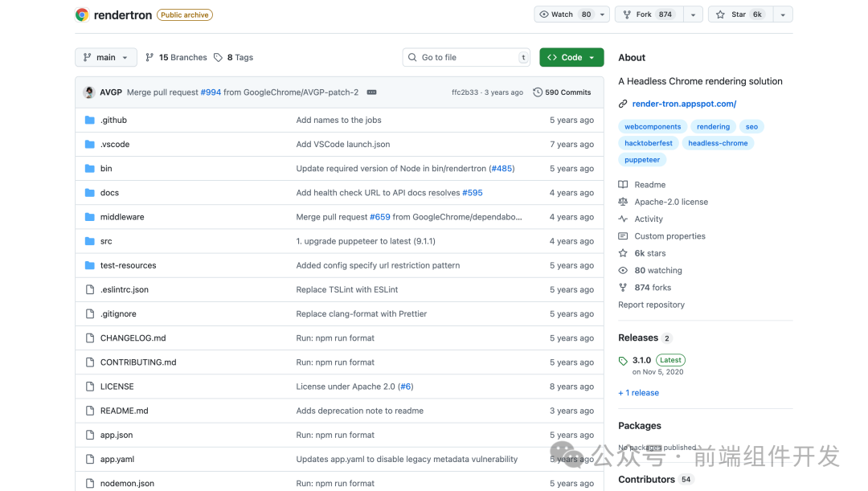This screenshot has width=868, height=491.
Task: Open the Report repository link
Action: point(651,305)
